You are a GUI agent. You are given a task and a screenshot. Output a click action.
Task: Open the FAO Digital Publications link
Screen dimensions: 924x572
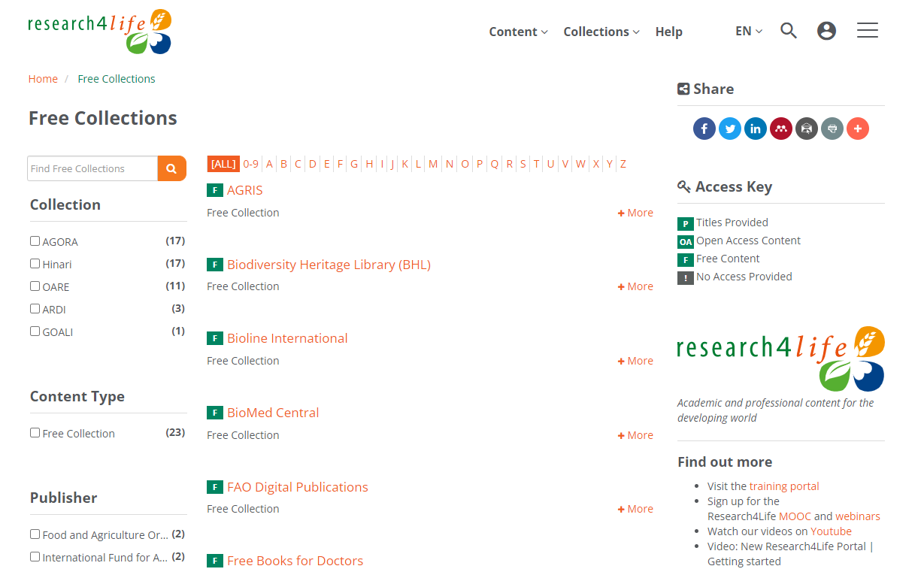[x=298, y=487]
